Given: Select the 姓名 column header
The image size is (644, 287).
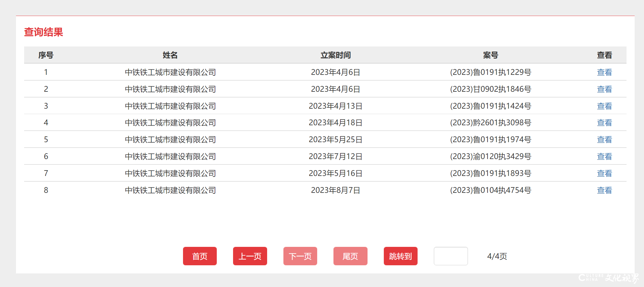Looking at the screenshot, I should pyautogui.click(x=170, y=55).
